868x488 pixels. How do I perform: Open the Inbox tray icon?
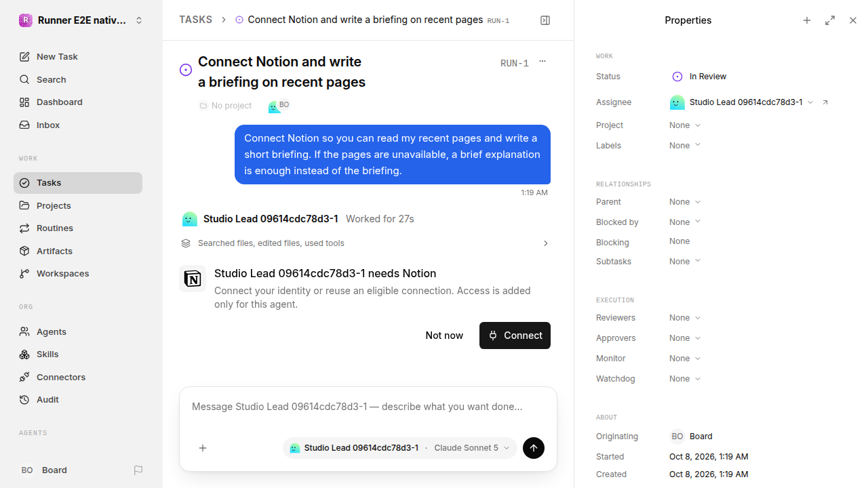pyautogui.click(x=24, y=125)
